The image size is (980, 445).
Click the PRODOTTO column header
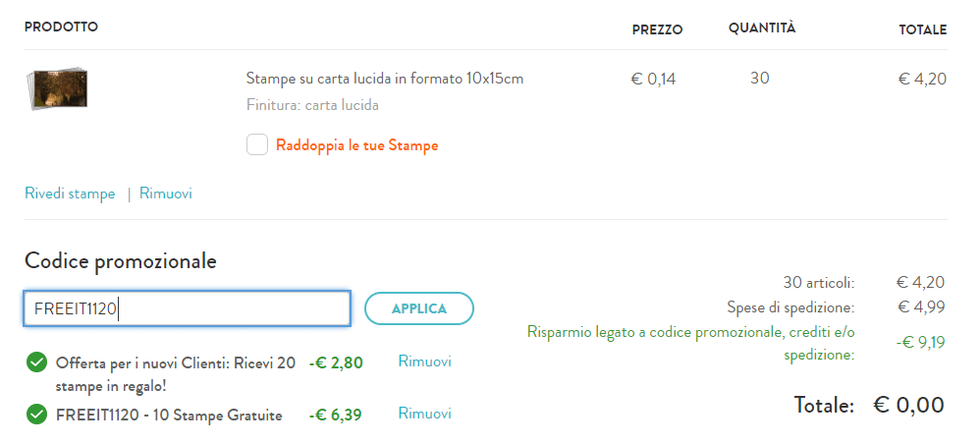pyautogui.click(x=61, y=27)
